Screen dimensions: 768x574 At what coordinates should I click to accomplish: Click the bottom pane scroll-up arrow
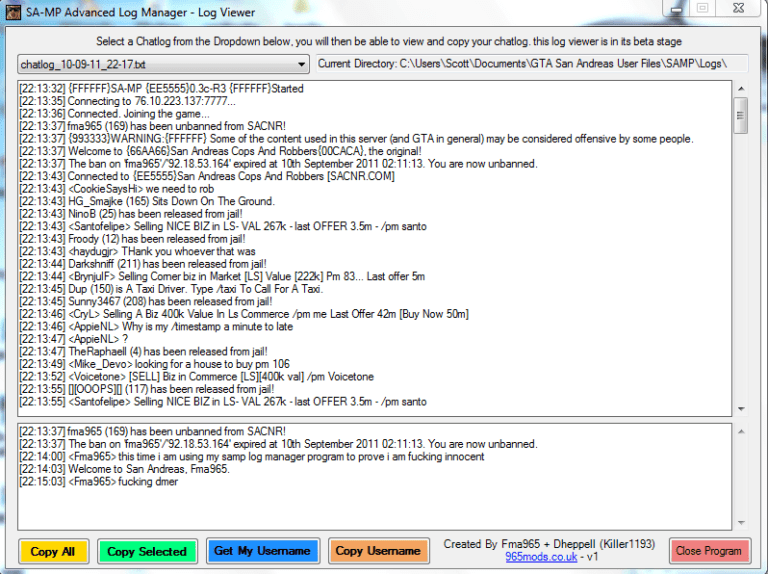click(x=741, y=431)
